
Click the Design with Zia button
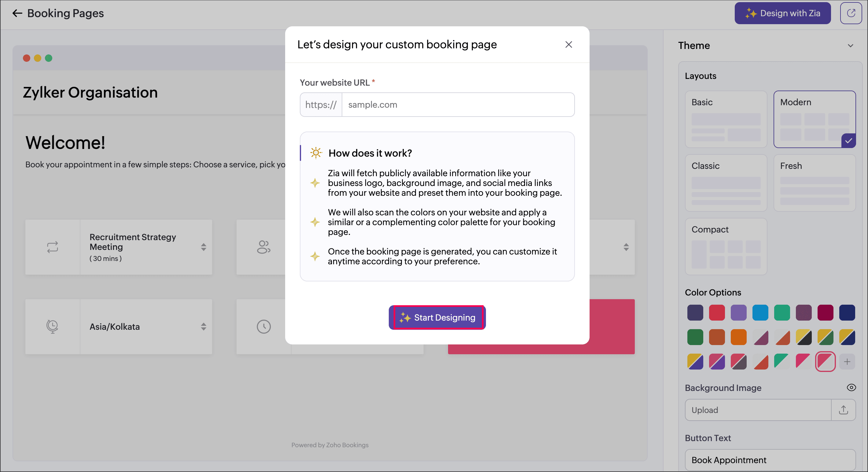782,13
